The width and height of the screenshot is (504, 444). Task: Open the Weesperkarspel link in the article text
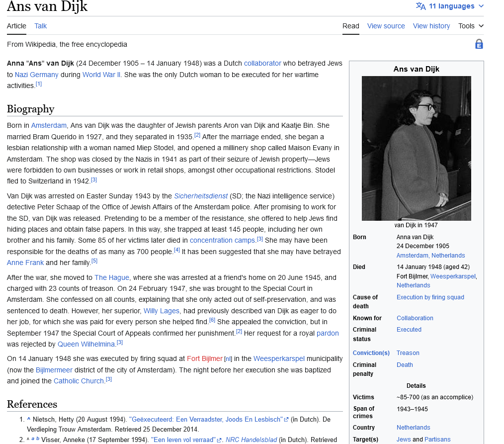pos(279,358)
